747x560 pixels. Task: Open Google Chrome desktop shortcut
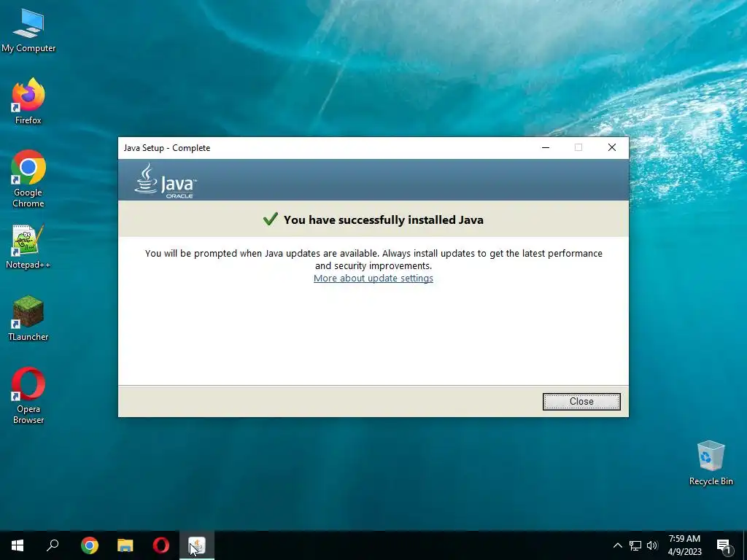coord(28,179)
